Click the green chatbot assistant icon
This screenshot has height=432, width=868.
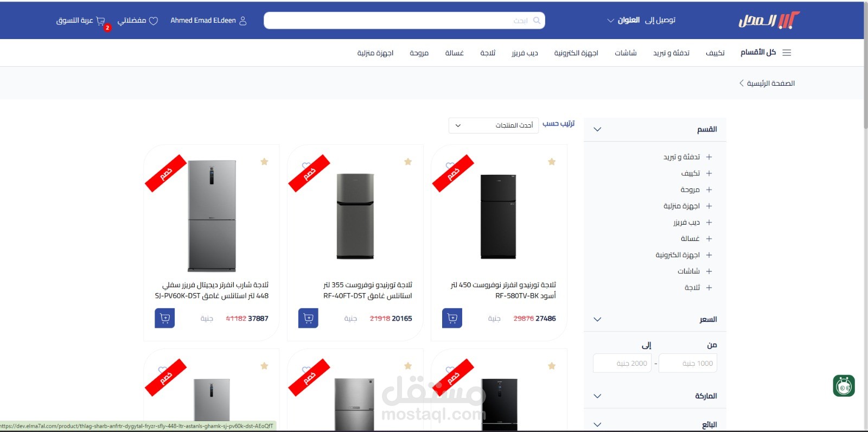click(x=844, y=386)
